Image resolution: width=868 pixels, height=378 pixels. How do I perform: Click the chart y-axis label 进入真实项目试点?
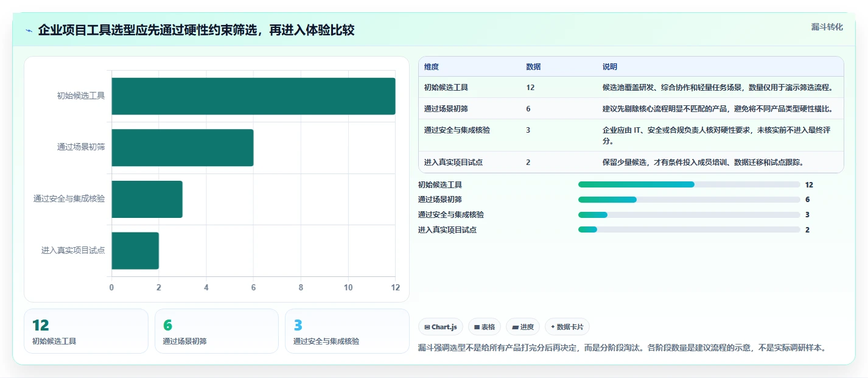[x=73, y=250]
